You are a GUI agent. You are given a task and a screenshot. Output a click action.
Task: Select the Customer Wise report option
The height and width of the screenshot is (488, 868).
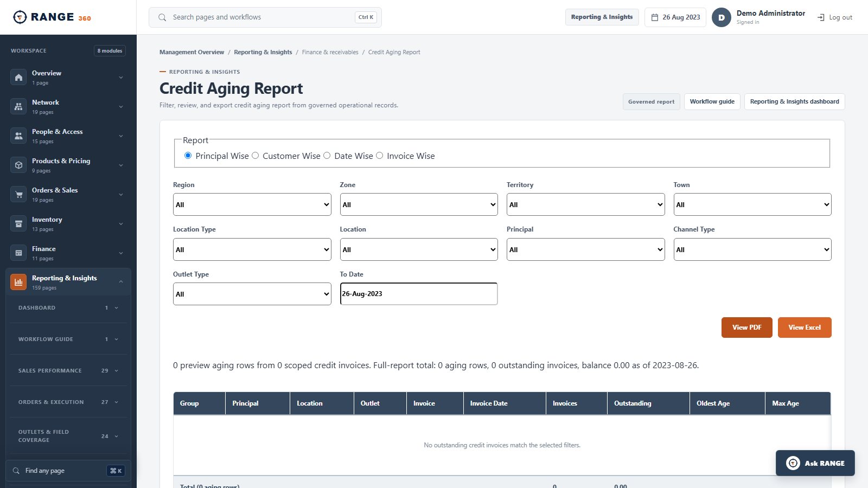click(x=255, y=156)
